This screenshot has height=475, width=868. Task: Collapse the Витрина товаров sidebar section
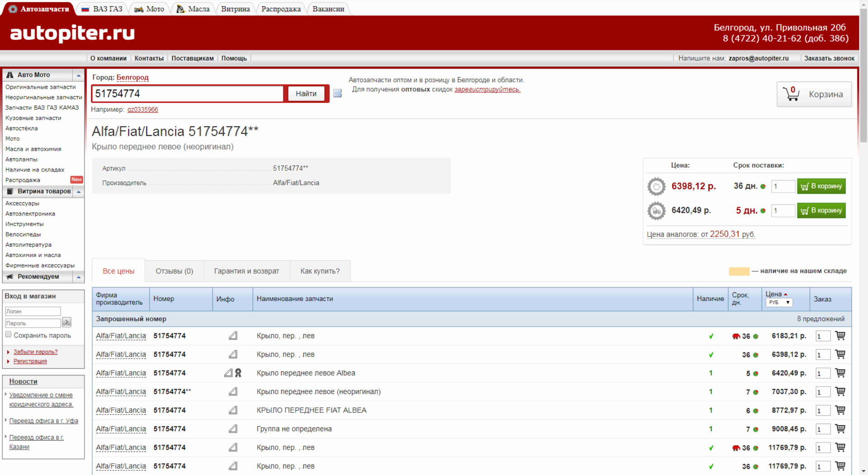(79, 192)
